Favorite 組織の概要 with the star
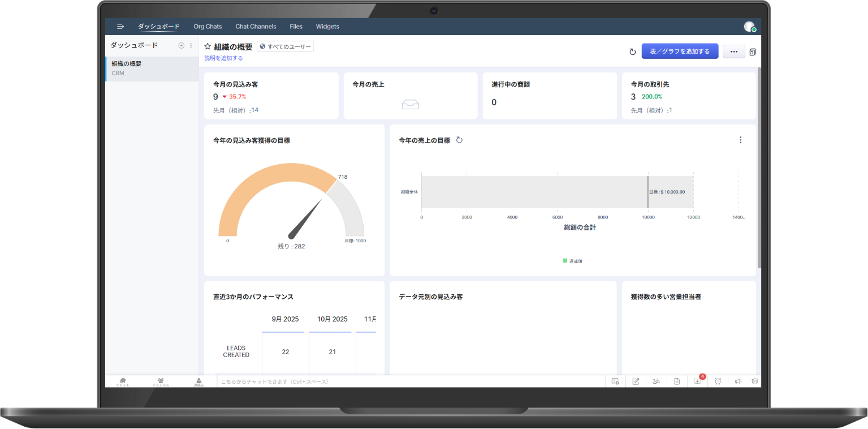The image size is (868, 429). (x=208, y=47)
